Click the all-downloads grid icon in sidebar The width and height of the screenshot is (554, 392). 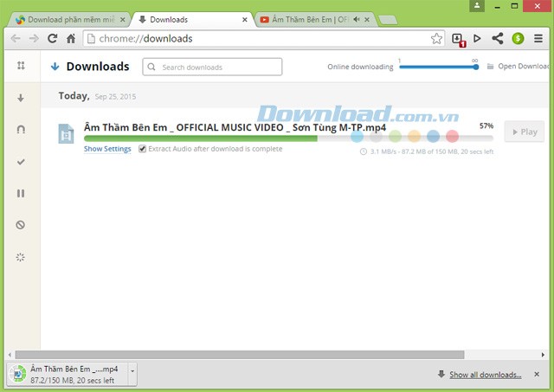(x=21, y=66)
